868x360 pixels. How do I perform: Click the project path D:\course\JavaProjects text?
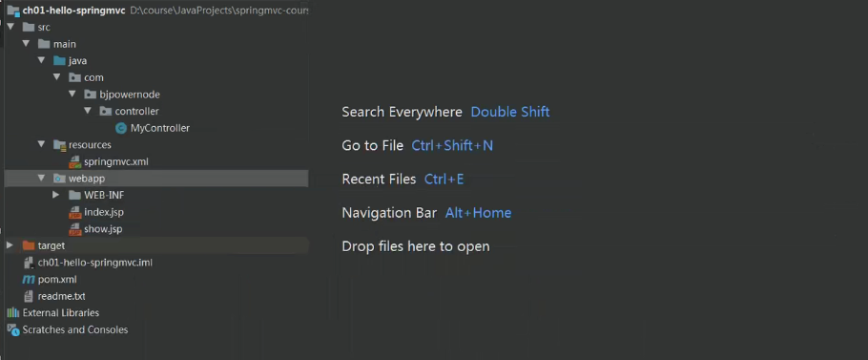click(x=218, y=11)
